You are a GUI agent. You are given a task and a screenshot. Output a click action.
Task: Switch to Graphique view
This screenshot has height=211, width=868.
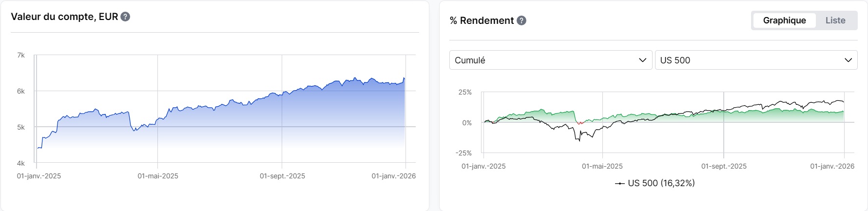pos(784,20)
